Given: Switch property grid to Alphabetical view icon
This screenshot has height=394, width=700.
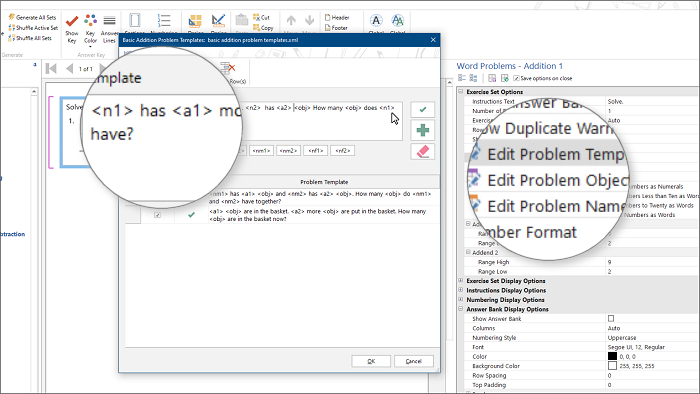Looking at the screenshot, I should pos(473,78).
